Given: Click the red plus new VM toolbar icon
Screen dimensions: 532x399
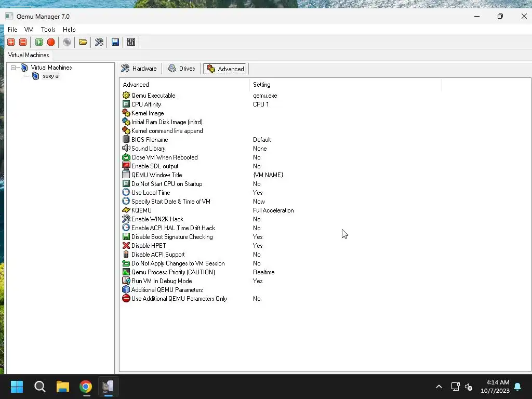Looking at the screenshot, I should click(11, 42).
